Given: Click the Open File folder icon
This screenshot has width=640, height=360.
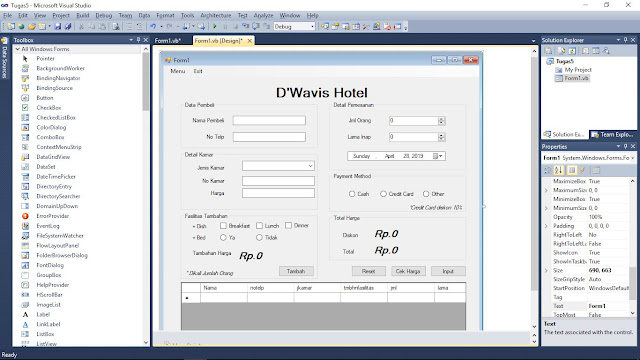Looking at the screenshot, I should (31, 27).
